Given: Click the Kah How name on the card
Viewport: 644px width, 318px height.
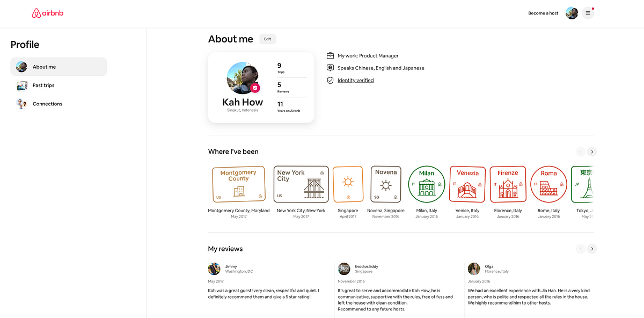Looking at the screenshot, I should (243, 102).
